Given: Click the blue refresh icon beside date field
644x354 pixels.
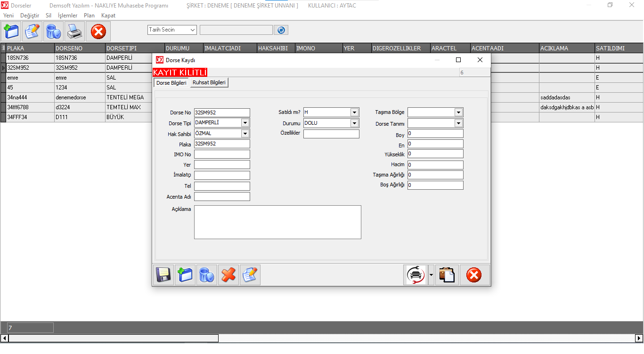Looking at the screenshot, I should (281, 30).
